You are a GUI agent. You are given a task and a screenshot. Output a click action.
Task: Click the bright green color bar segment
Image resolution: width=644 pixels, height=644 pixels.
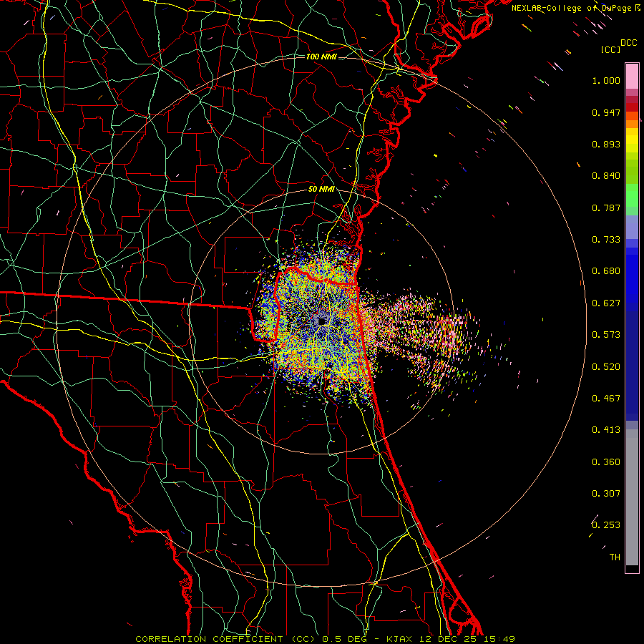point(632,195)
